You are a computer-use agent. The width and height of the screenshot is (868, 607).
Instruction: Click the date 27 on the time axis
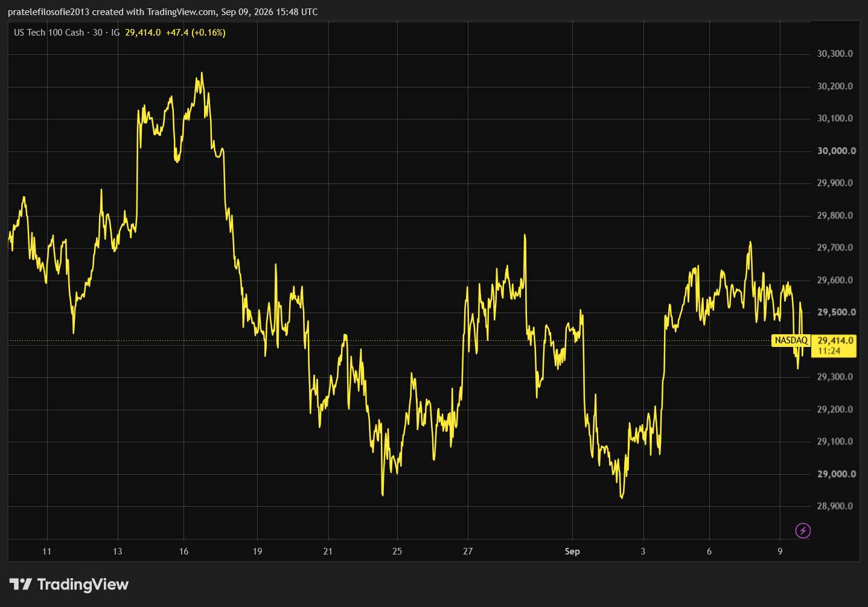(468, 551)
